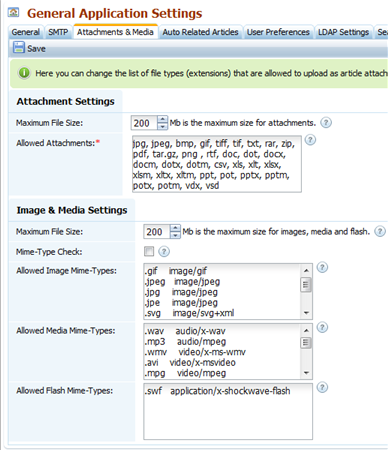Open the LDAP Settings tab

point(343,32)
